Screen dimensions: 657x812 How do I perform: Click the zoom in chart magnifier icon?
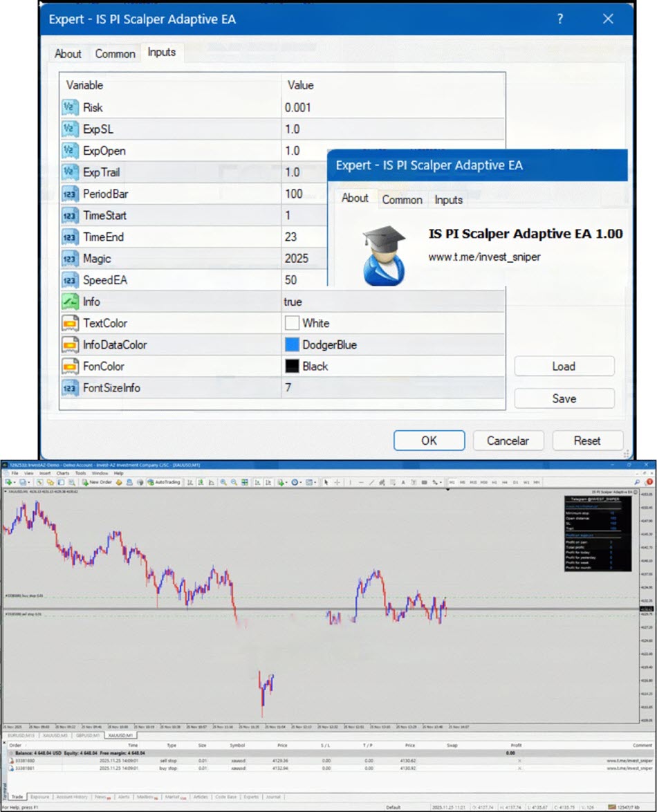223,482
